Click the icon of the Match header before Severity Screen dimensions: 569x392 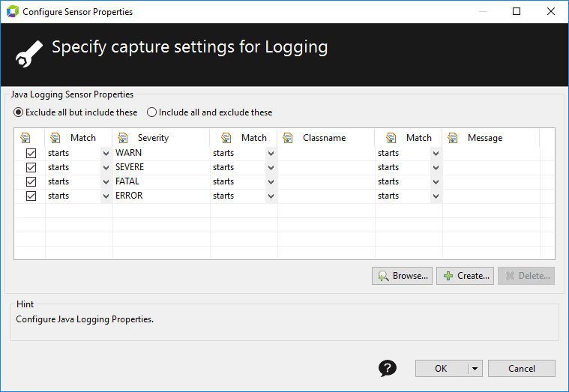[x=55, y=138]
